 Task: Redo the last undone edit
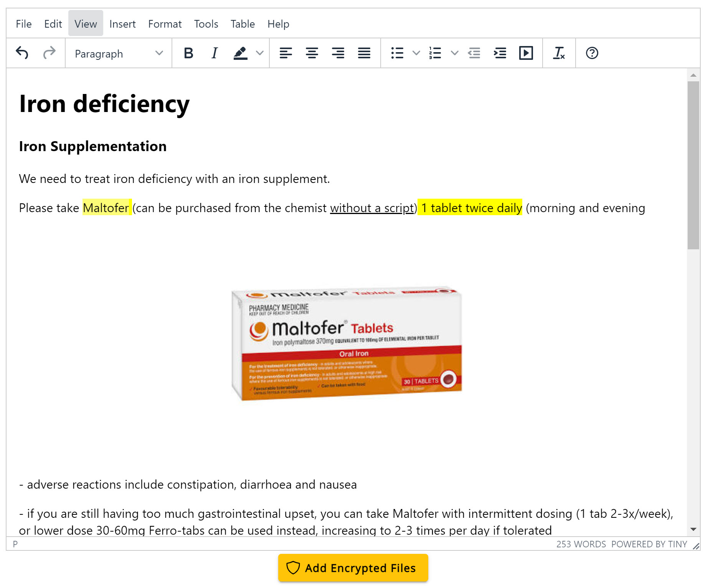click(49, 53)
